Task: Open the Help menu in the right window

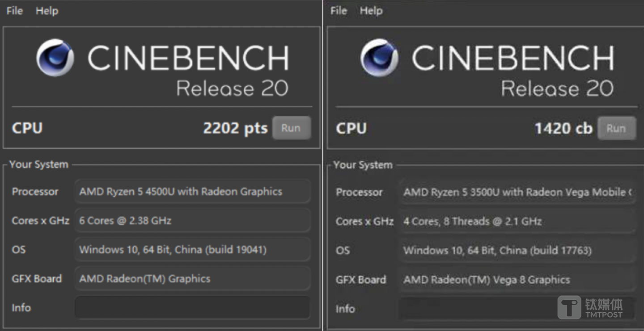Action: tap(371, 10)
